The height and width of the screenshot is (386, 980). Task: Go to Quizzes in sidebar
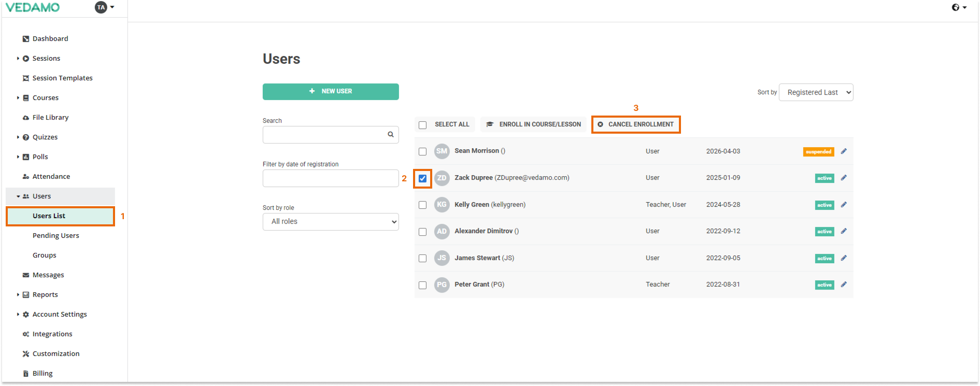coord(45,137)
